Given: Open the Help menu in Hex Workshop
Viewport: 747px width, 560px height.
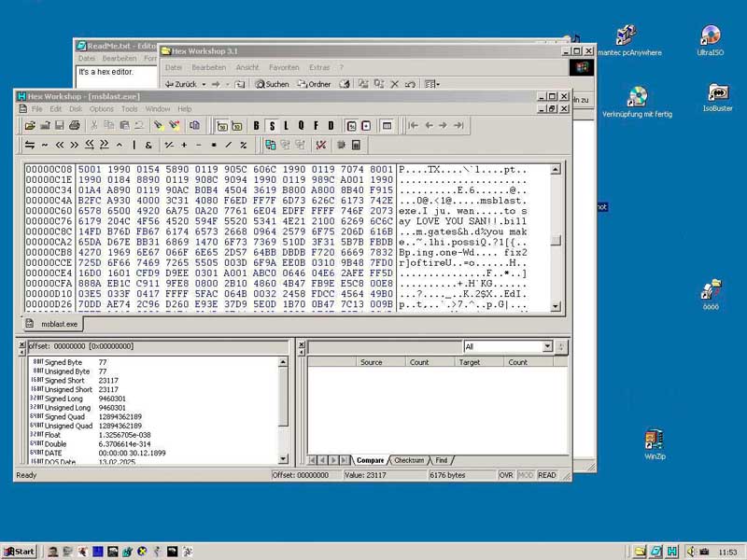Looking at the screenshot, I should pyautogui.click(x=184, y=109).
